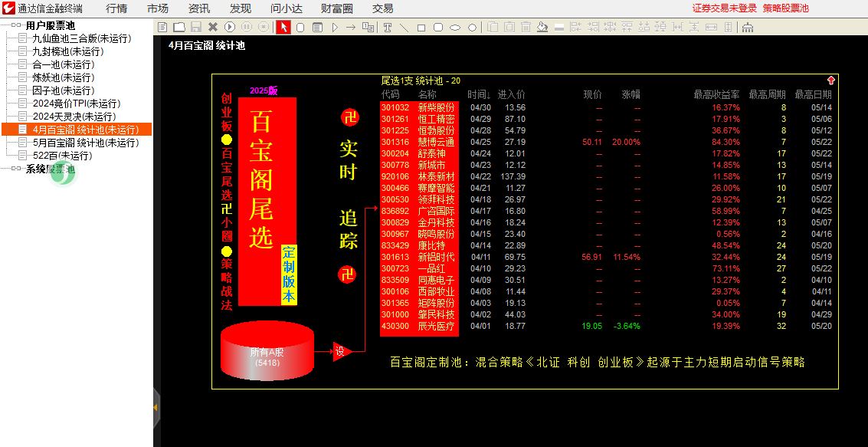The height and width of the screenshot is (447, 868).
Task: Select the ellipse shape tool
Action: click(x=455, y=27)
